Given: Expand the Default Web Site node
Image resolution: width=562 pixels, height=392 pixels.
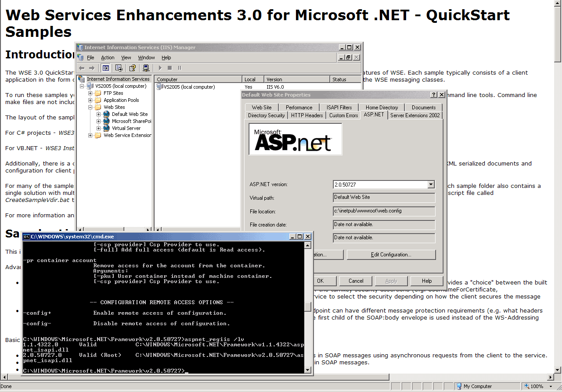Looking at the screenshot, I should [x=99, y=114].
